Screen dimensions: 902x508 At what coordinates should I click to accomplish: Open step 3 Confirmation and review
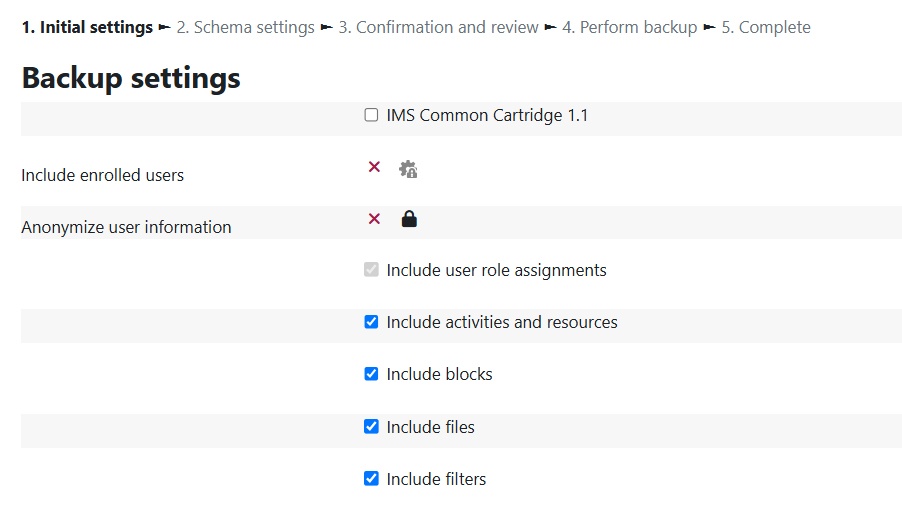point(438,27)
